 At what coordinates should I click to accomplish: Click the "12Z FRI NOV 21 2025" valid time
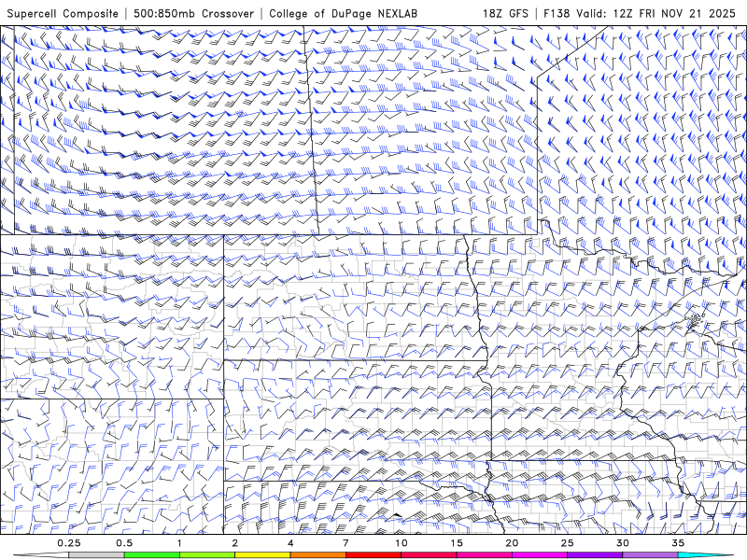click(674, 13)
